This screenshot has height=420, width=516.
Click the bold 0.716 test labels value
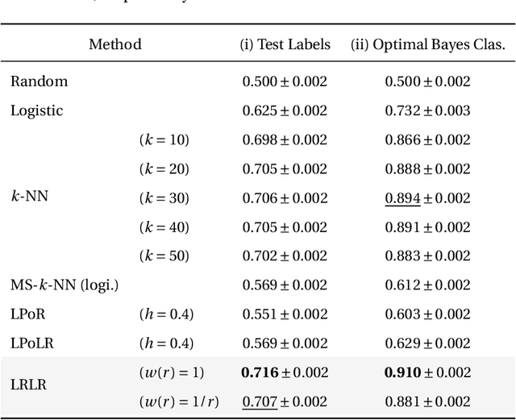point(260,372)
